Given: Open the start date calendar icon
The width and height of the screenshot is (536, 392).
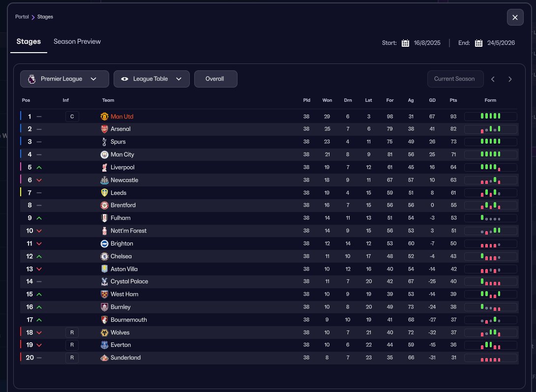Looking at the screenshot, I should pos(405,43).
